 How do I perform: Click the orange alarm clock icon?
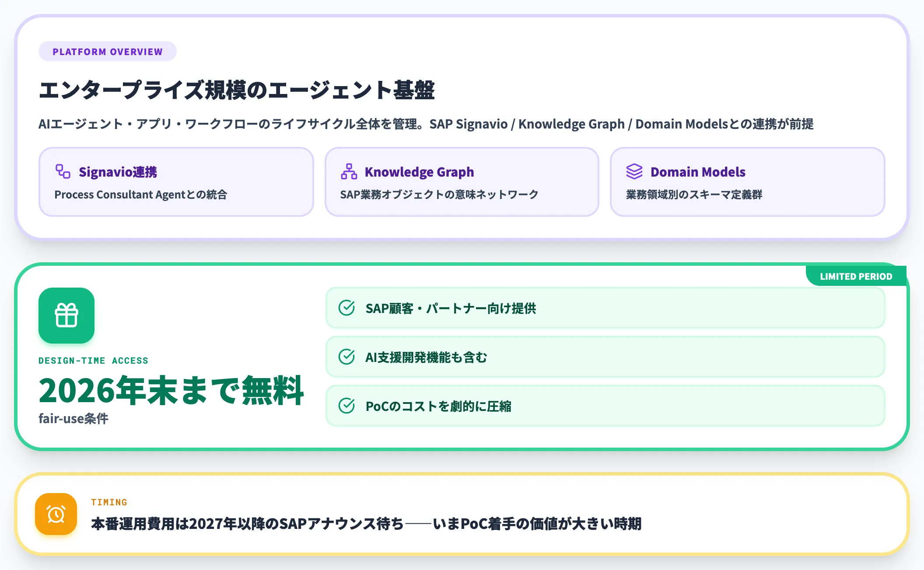coord(56,514)
